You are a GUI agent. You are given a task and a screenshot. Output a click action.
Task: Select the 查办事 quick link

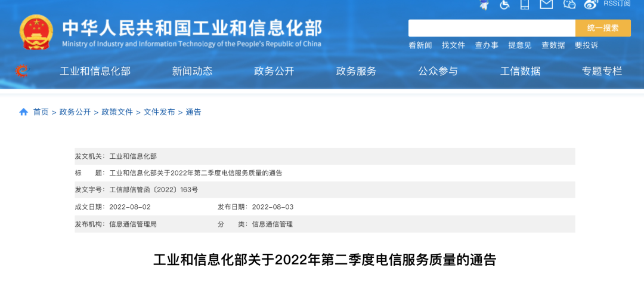point(487,45)
